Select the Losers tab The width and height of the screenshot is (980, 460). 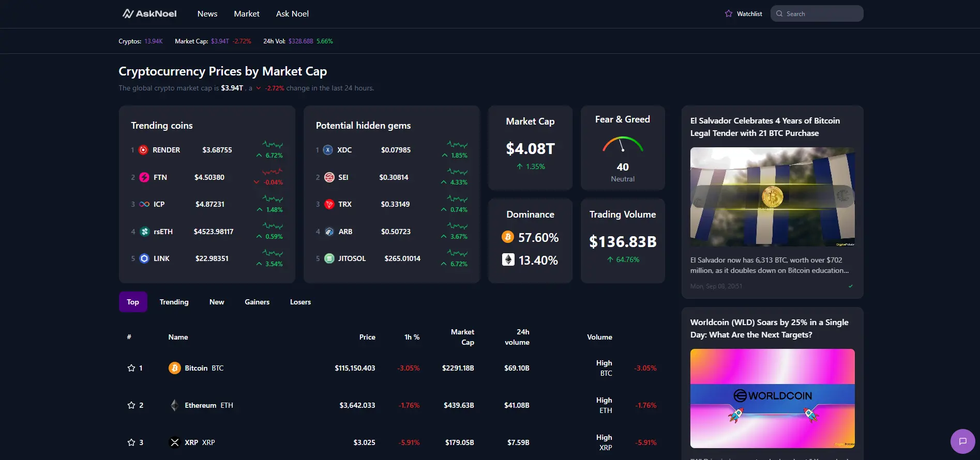[x=300, y=302]
